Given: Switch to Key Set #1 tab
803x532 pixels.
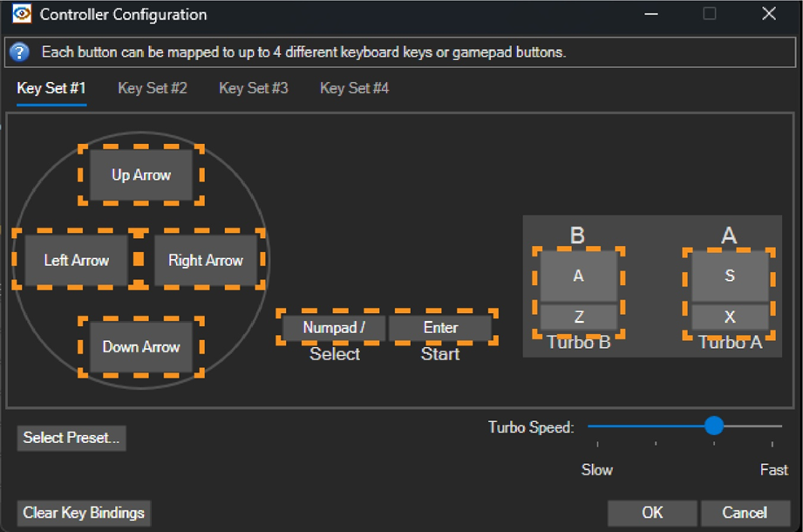Looking at the screenshot, I should tap(51, 89).
